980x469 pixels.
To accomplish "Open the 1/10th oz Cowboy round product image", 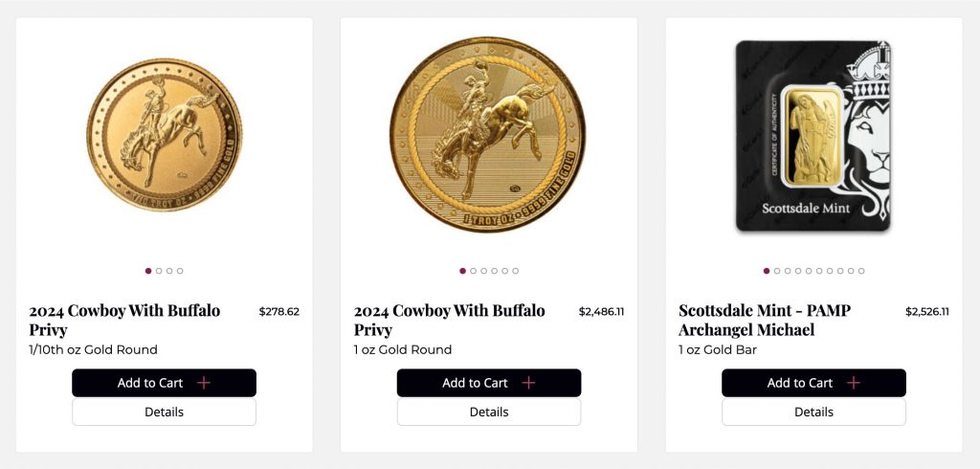I will click(164, 135).
